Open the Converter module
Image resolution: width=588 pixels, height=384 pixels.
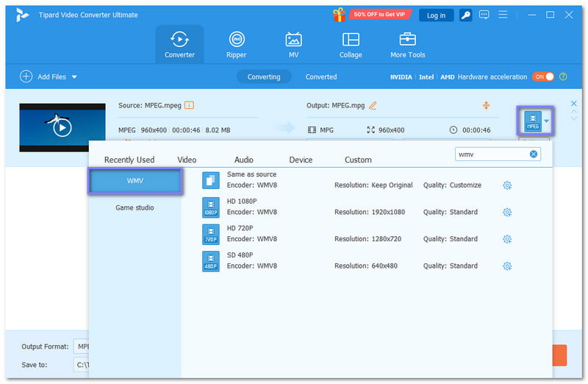point(179,44)
